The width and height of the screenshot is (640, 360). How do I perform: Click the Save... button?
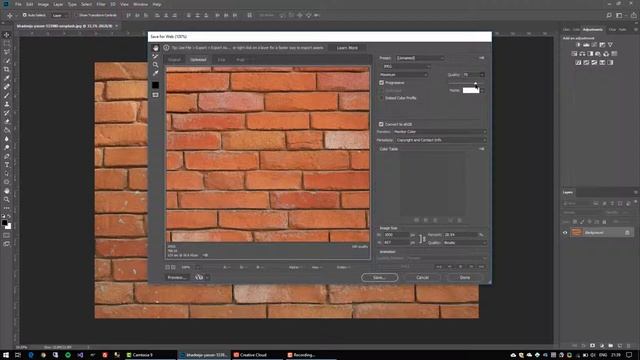pos(380,278)
